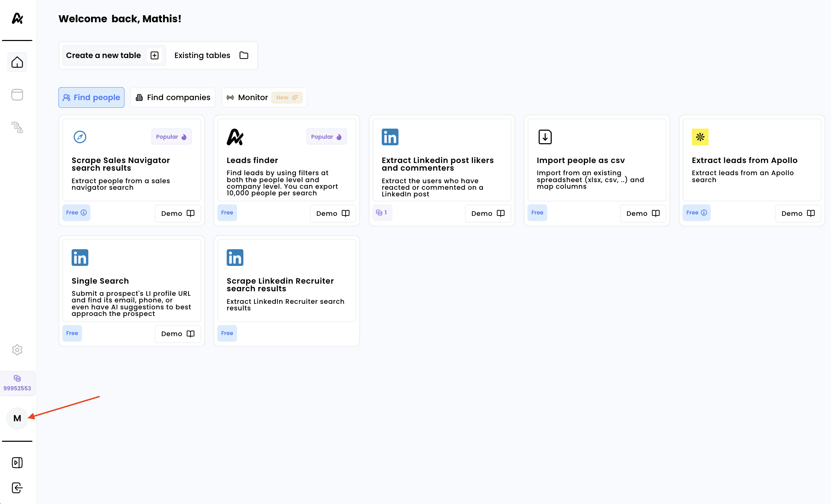Viewport: 831px width, 504px height.
Task: Click the yellow Apollo icon
Action: (x=700, y=137)
